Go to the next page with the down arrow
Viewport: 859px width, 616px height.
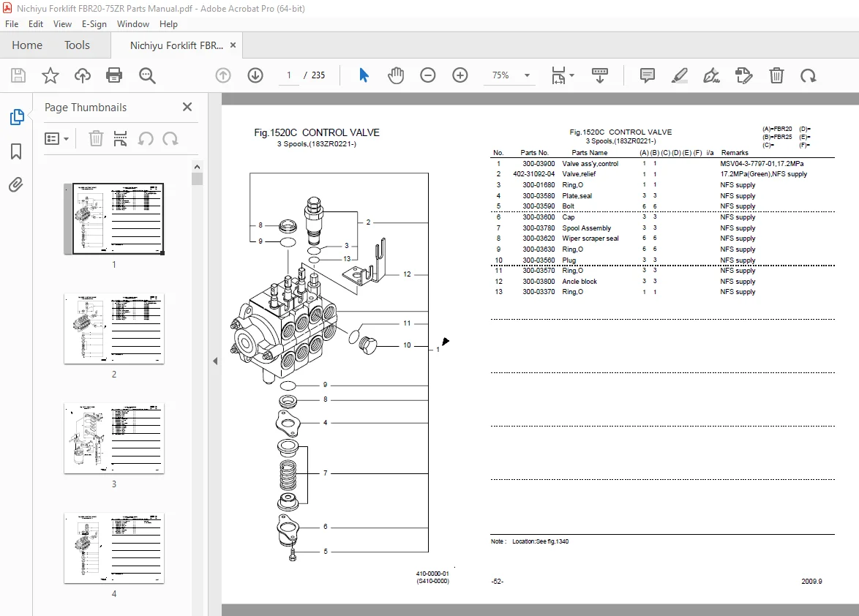click(255, 75)
